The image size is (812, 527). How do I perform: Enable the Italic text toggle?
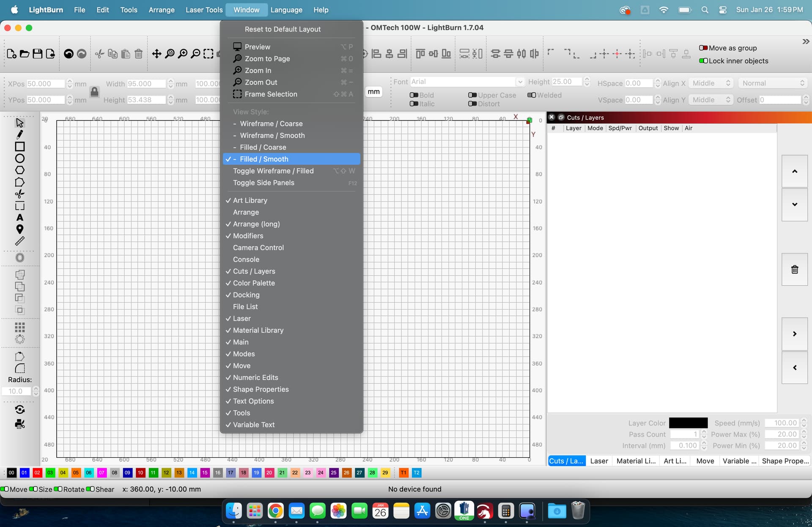coord(414,104)
